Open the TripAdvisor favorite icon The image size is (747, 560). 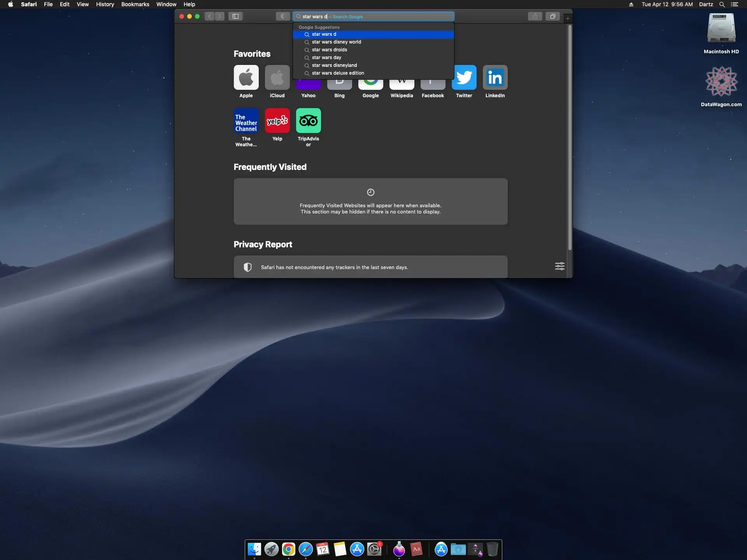point(308,121)
